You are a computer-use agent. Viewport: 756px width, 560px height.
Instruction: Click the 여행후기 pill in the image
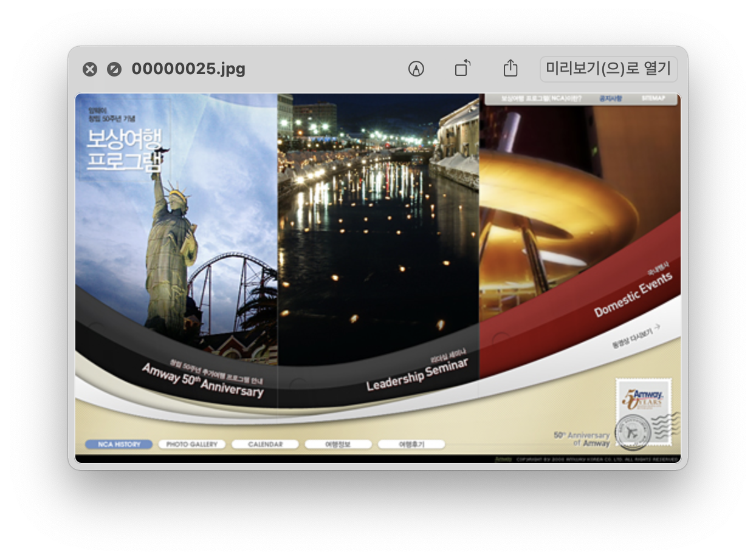(x=411, y=445)
